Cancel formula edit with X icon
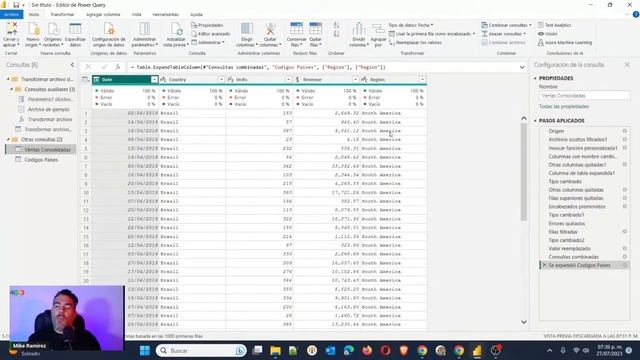640x360 pixels. [88, 67]
